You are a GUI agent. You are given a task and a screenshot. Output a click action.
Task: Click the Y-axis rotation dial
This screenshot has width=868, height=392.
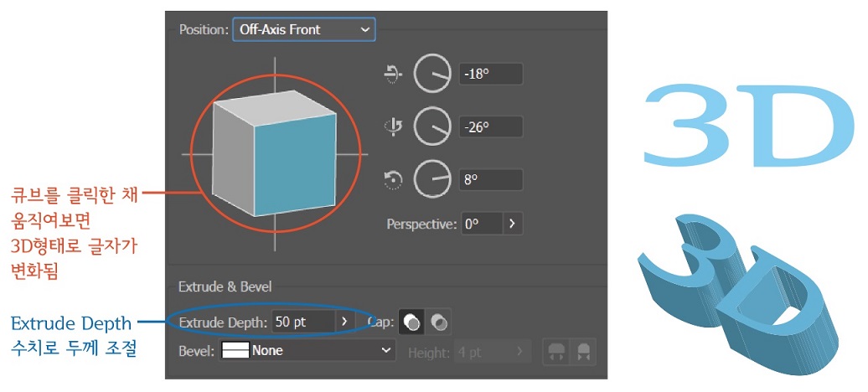(x=431, y=126)
